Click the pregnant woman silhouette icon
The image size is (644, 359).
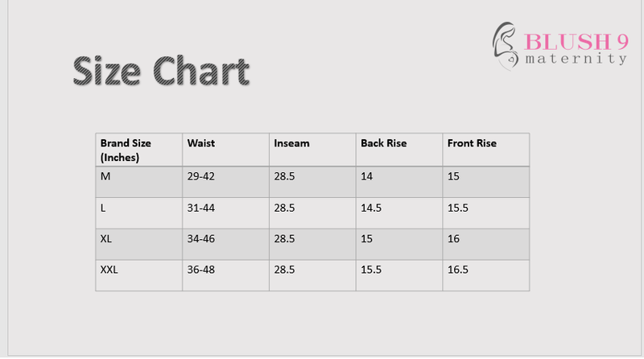tap(506, 46)
